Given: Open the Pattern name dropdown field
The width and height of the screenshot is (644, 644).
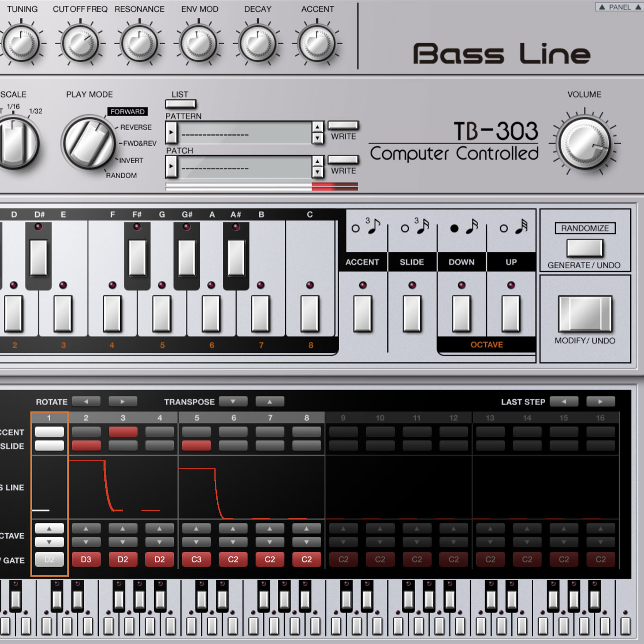Looking at the screenshot, I should 245,133.
